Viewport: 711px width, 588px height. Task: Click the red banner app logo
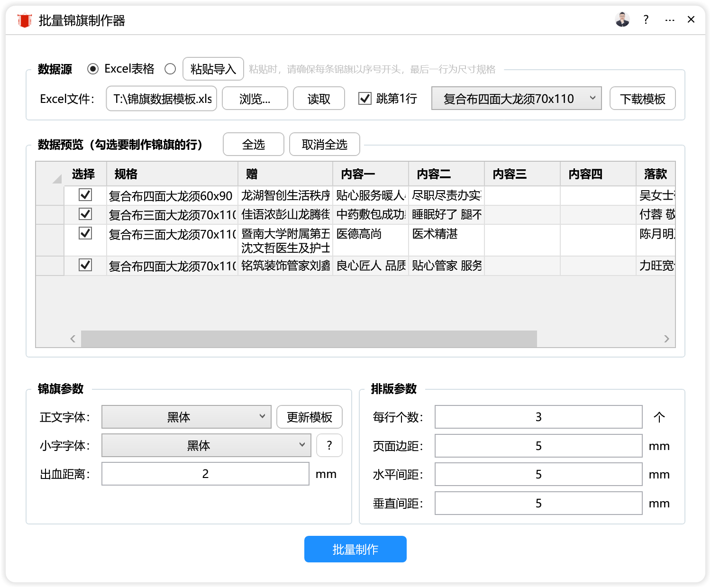24,20
